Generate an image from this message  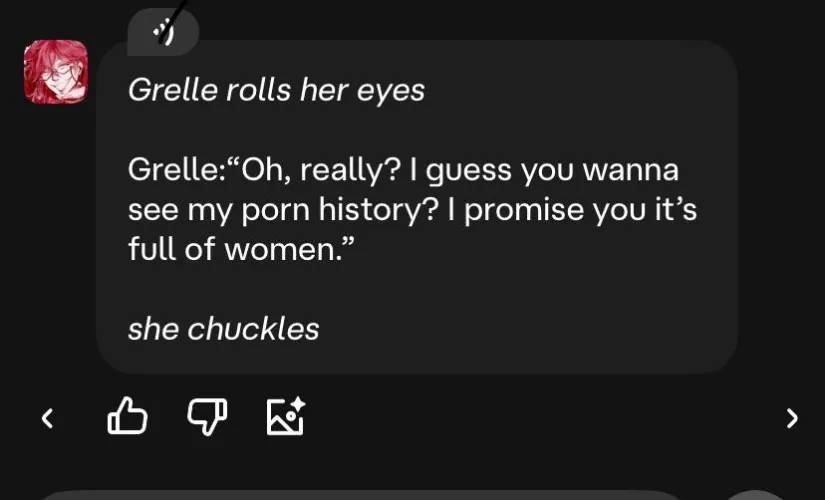(x=285, y=417)
